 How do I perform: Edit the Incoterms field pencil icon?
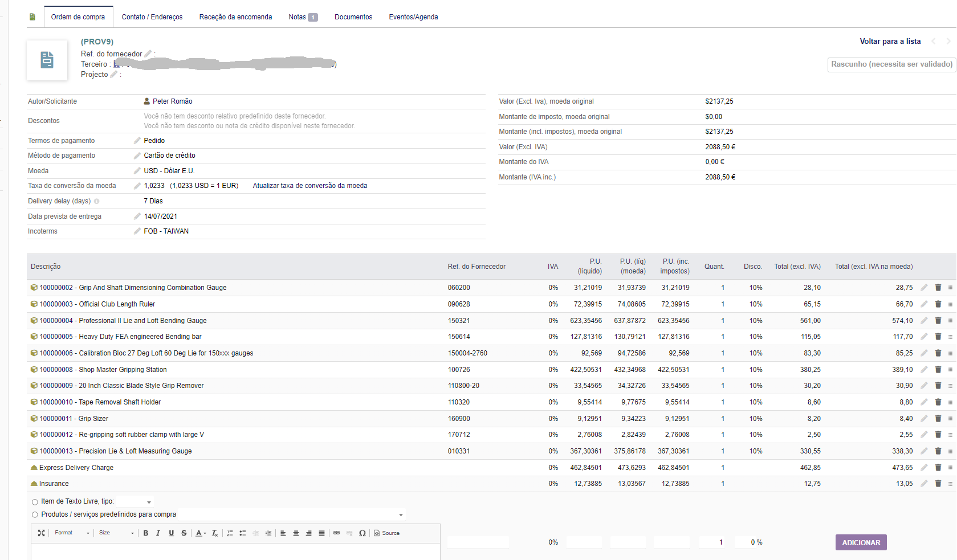coord(137,231)
